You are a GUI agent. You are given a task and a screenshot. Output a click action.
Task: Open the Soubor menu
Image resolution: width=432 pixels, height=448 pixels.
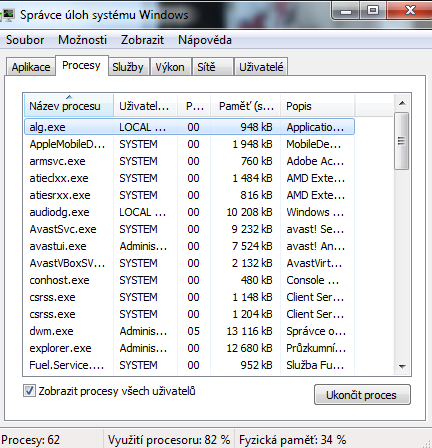click(x=25, y=40)
